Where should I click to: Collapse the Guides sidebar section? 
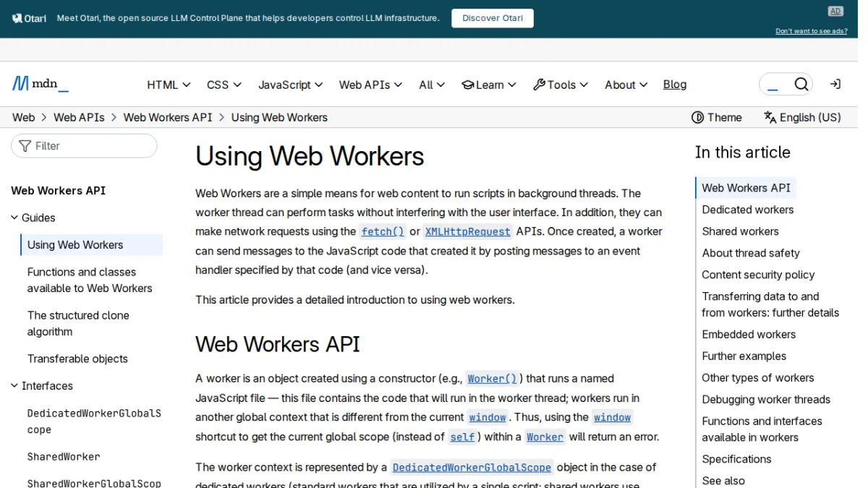[33, 218]
